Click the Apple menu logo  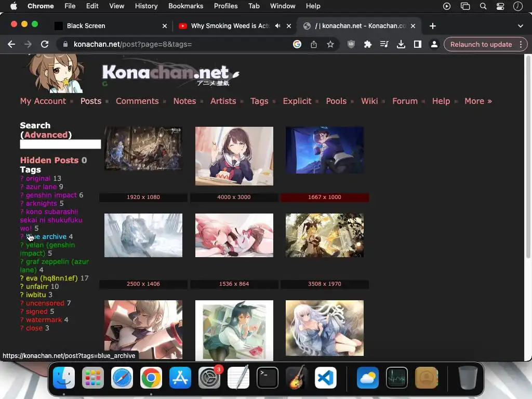[x=14, y=6]
